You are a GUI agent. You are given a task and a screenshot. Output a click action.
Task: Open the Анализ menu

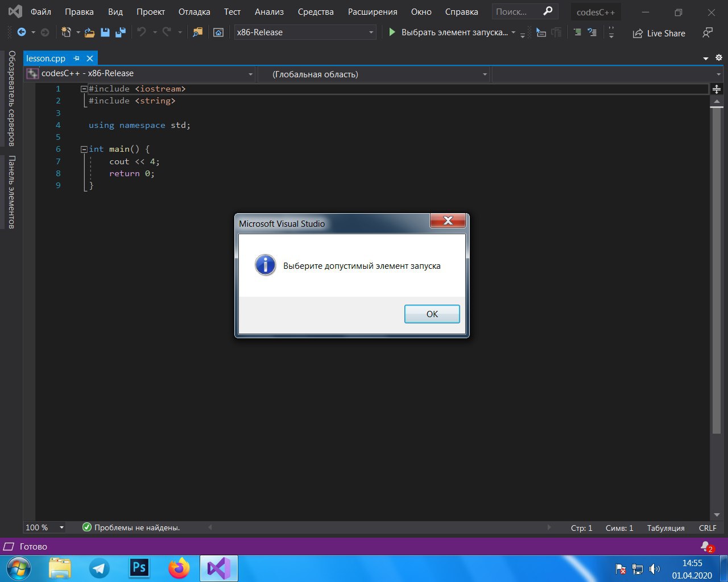pyautogui.click(x=269, y=11)
